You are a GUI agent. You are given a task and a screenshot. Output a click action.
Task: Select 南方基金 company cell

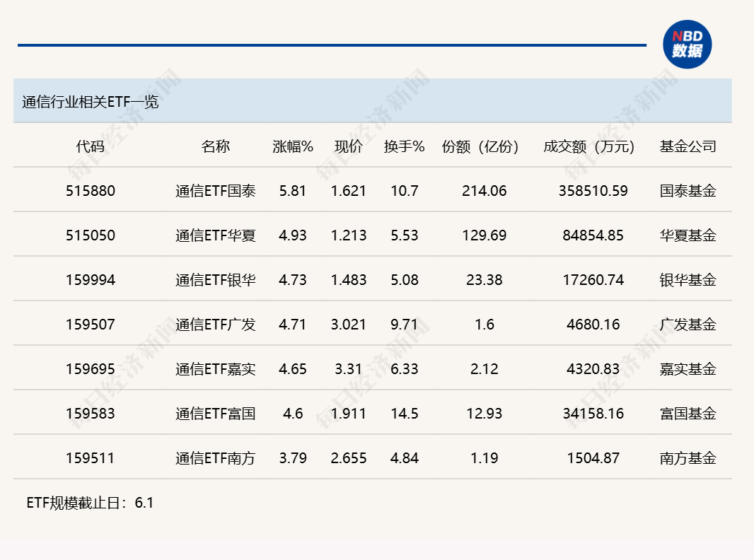[688, 458]
